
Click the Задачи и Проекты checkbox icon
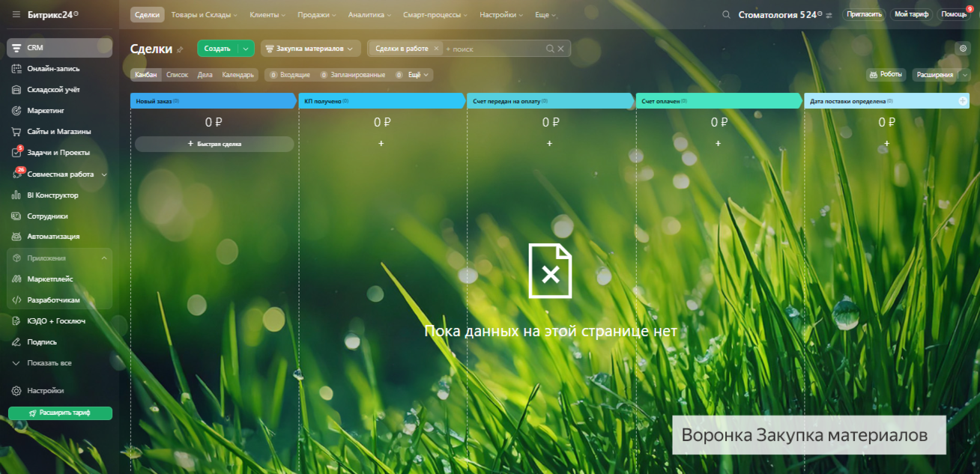click(x=16, y=153)
